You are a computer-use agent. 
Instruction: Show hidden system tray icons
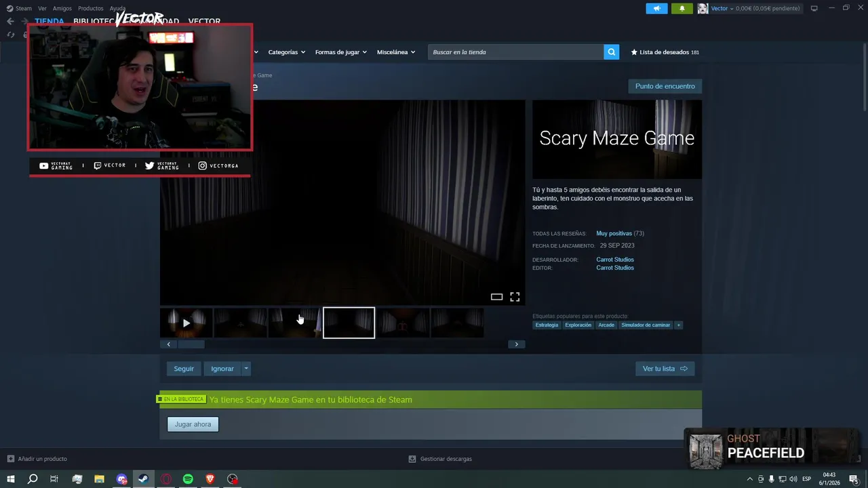tap(749, 479)
